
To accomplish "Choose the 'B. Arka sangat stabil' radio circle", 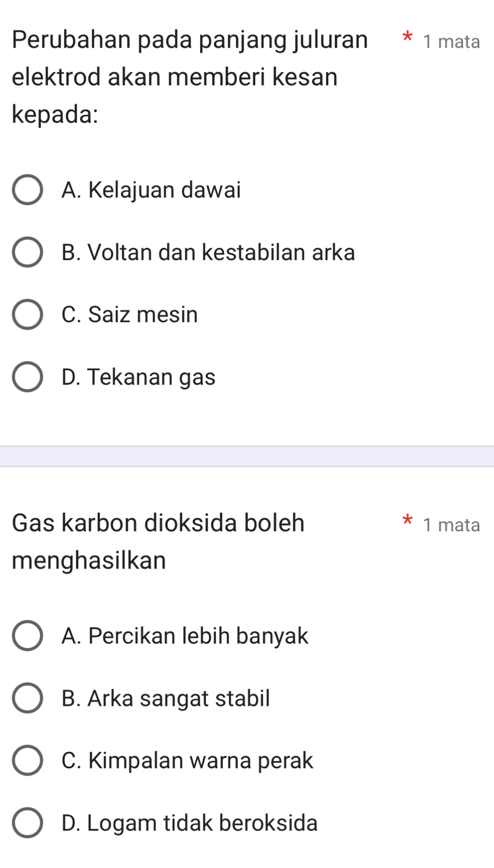I will 28,698.
